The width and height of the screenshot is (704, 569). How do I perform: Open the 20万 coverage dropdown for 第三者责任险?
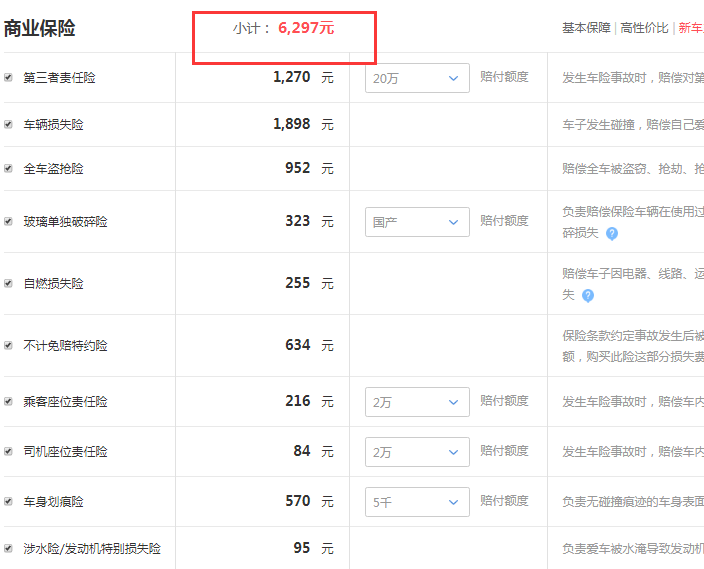click(417, 78)
